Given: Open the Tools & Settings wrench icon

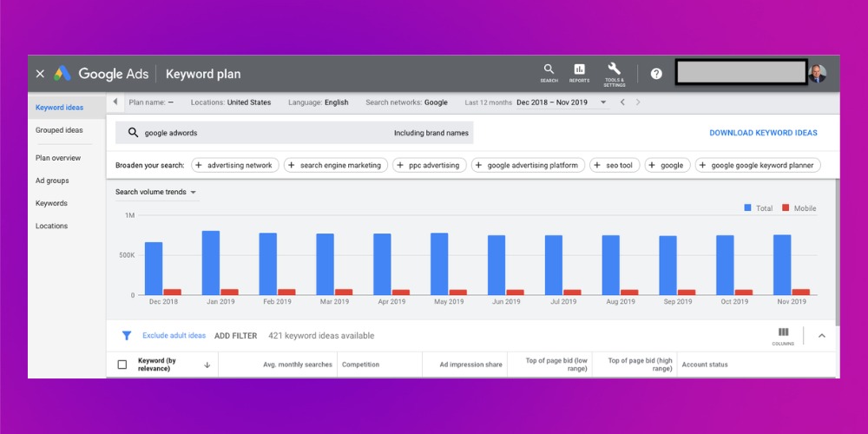Looking at the screenshot, I should pos(614,74).
